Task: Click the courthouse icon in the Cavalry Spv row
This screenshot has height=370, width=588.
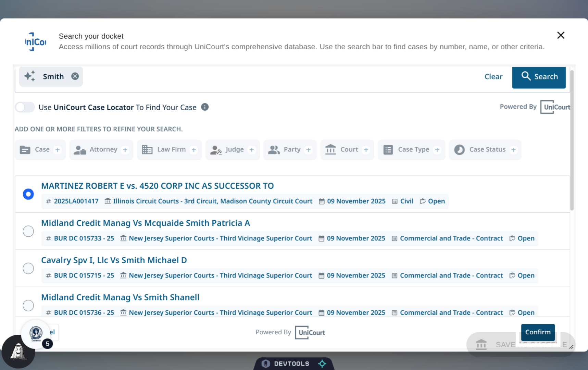Action: click(x=123, y=275)
